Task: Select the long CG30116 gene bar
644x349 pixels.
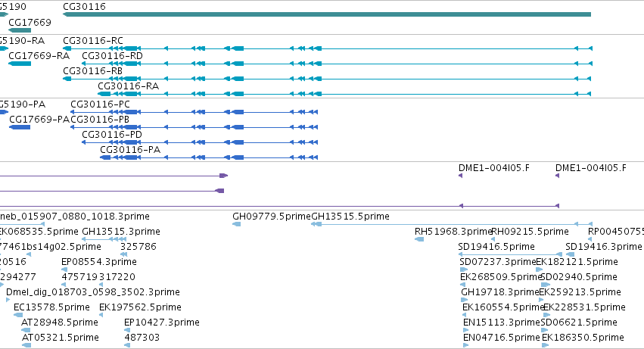Action: [327, 14]
